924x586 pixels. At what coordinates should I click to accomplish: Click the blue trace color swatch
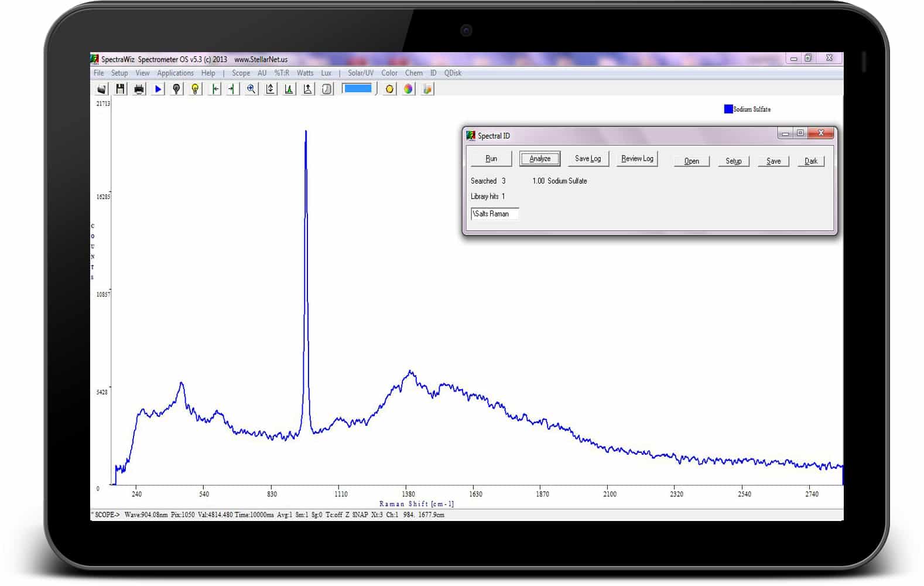click(357, 88)
